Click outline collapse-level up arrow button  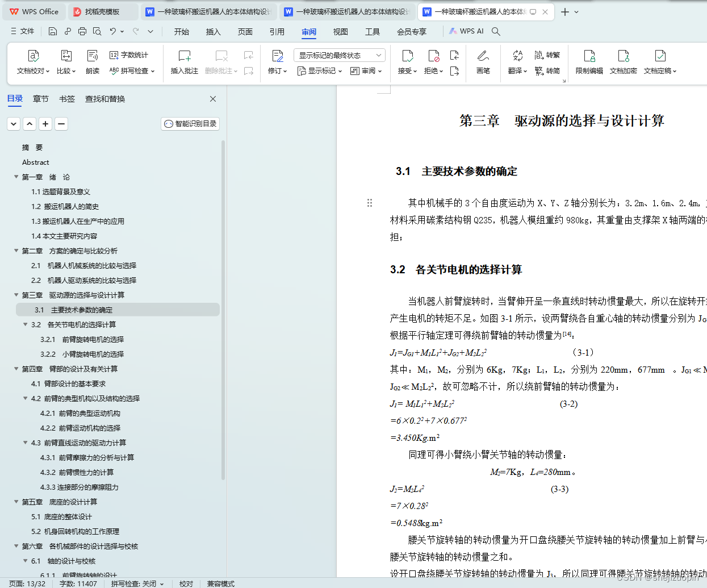point(30,124)
